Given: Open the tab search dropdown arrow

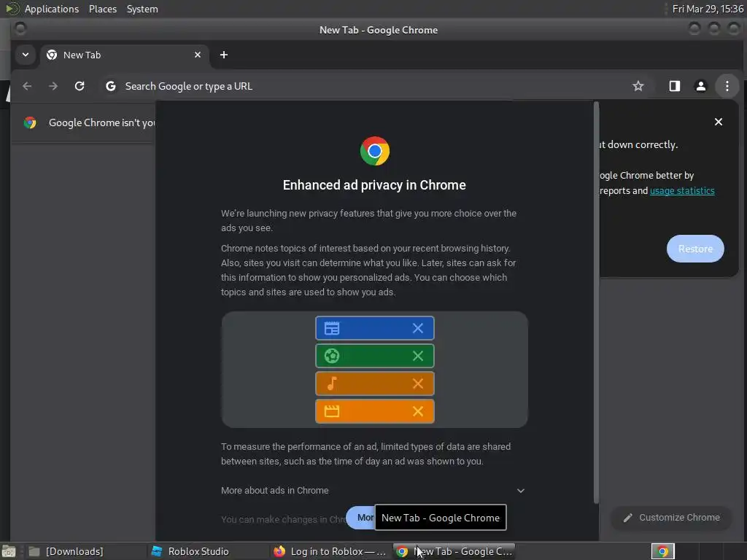Looking at the screenshot, I should point(26,55).
